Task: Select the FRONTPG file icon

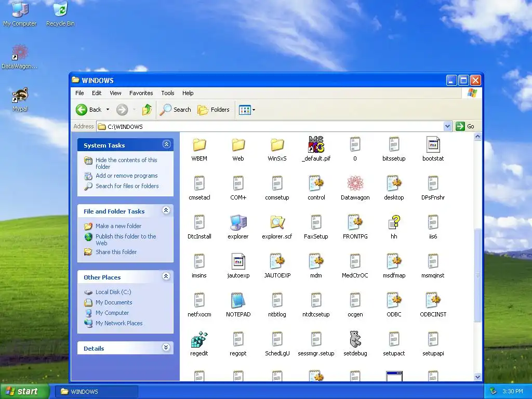Action: 355,222
